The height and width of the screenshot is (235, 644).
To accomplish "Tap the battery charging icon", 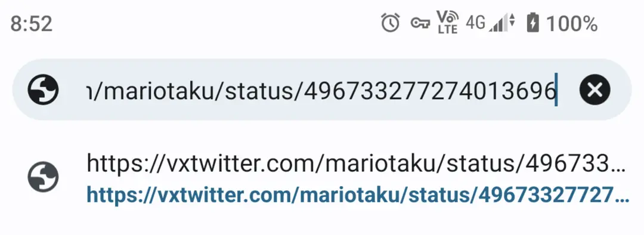I will [532, 23].
